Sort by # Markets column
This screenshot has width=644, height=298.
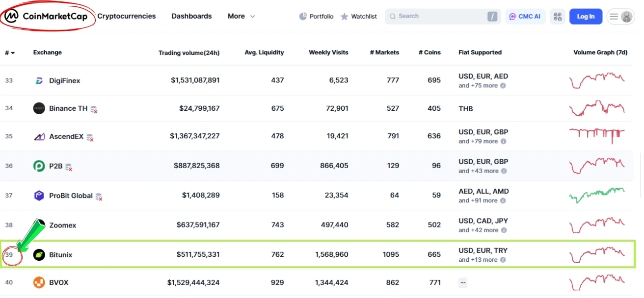pyautogui.click(x=384, y=52)
